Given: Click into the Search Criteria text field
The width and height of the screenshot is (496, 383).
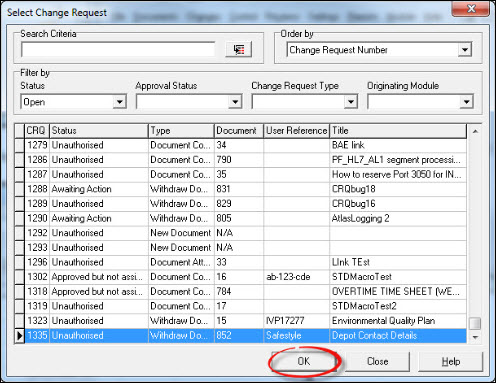Looking at the screenshot, I should (x=118, y=49).
